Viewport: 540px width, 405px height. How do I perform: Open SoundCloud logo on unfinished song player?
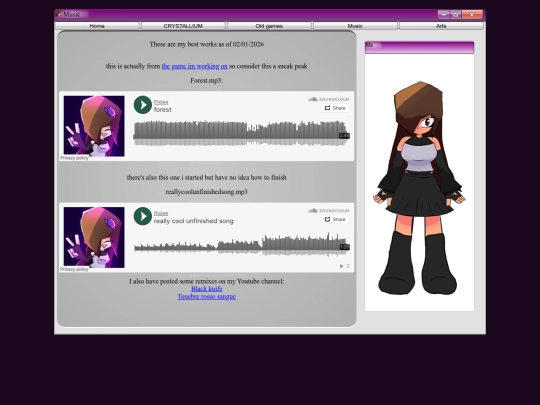point(329,210)
